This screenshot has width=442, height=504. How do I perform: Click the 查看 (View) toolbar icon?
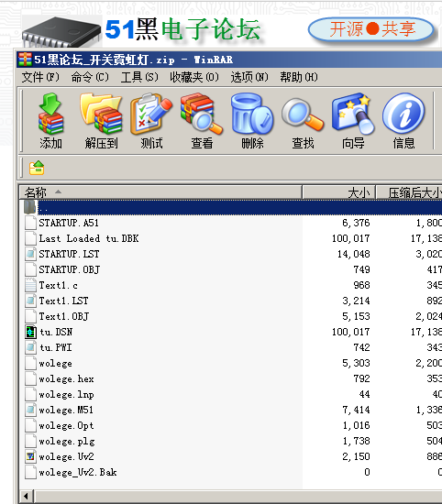[x=202, y=121]
